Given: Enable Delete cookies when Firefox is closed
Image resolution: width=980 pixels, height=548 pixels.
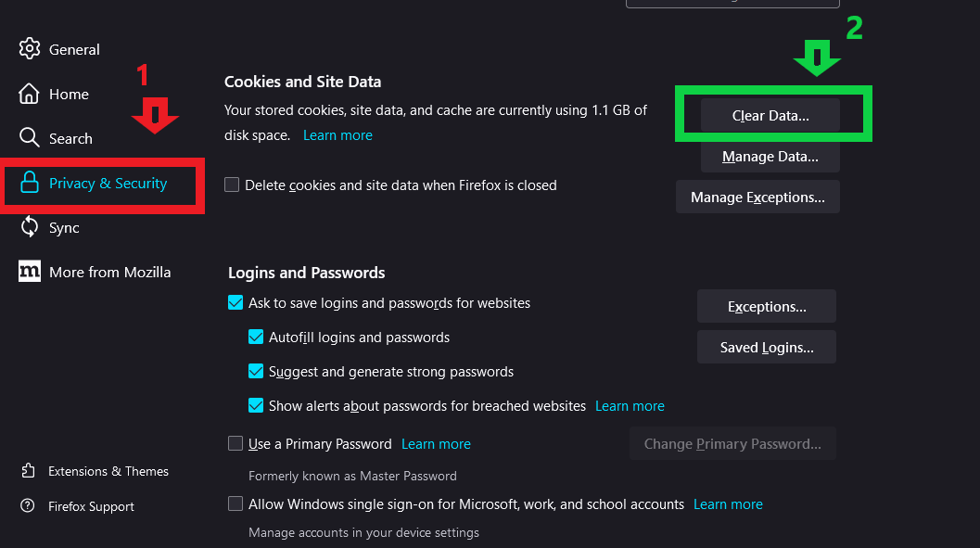Looking at the screenshot, I should point(232,185).
